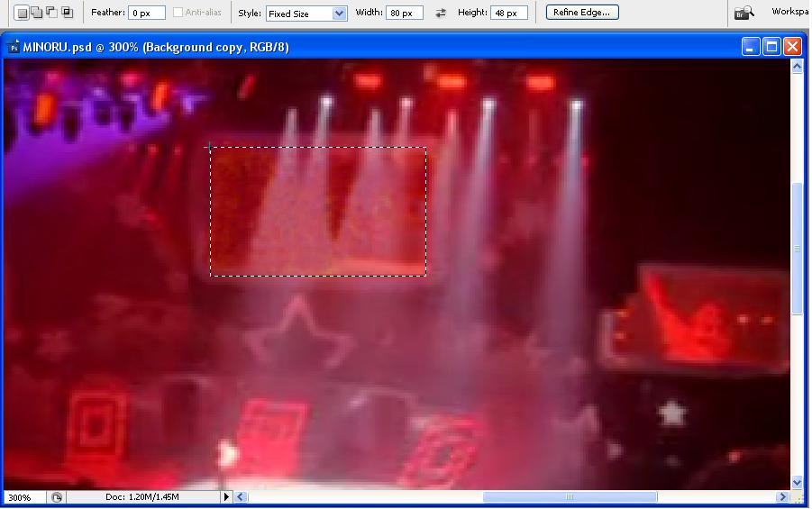Click the vertical scrollbar thumb

(x=797, y=249)
